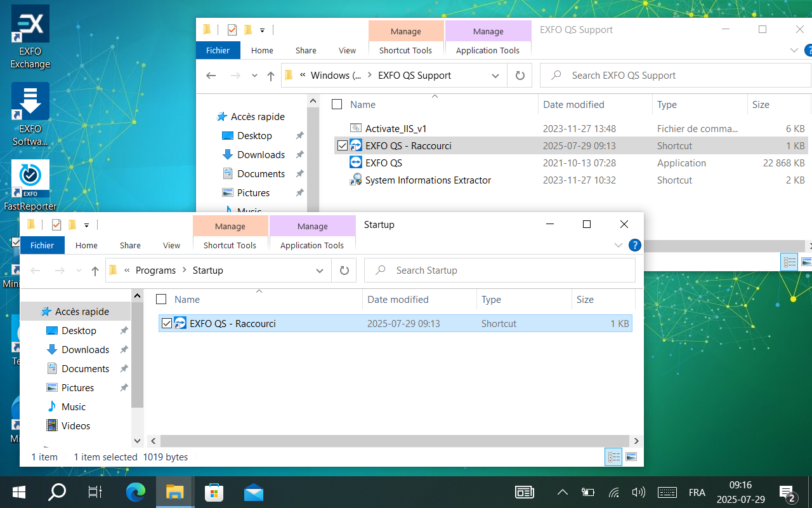Uncheck EXFO QS - Raccourci in Startup window
Image resolution: width=812 pixels, height=508 pixels.
point(167,324)
